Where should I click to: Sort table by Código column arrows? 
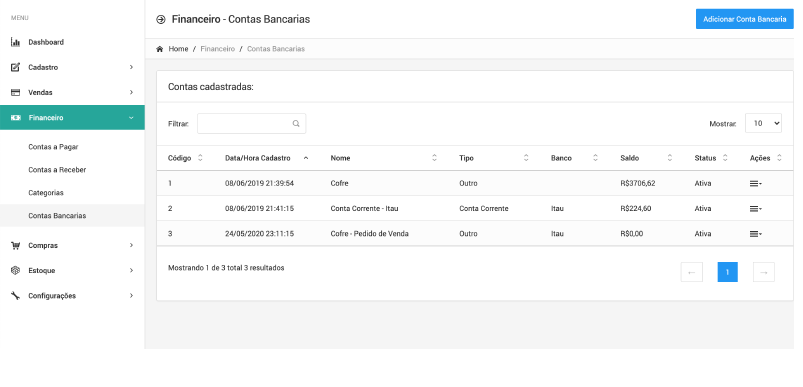200,158
